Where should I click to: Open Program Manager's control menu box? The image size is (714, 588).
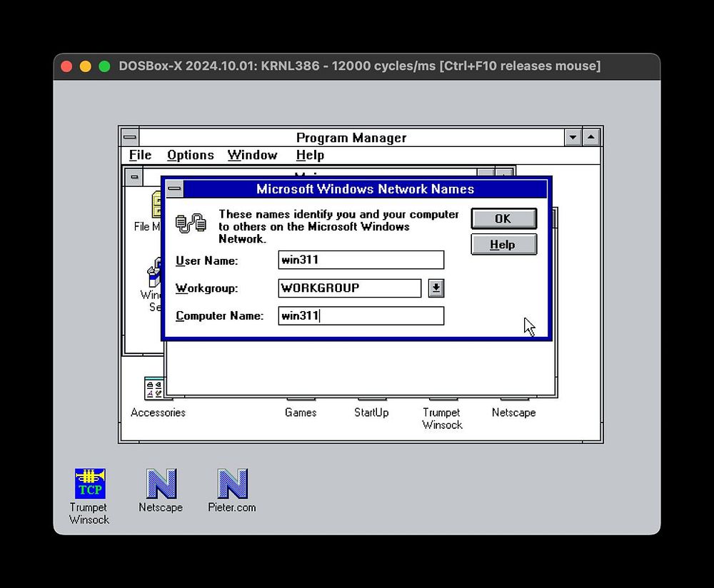tap(130, 137)
